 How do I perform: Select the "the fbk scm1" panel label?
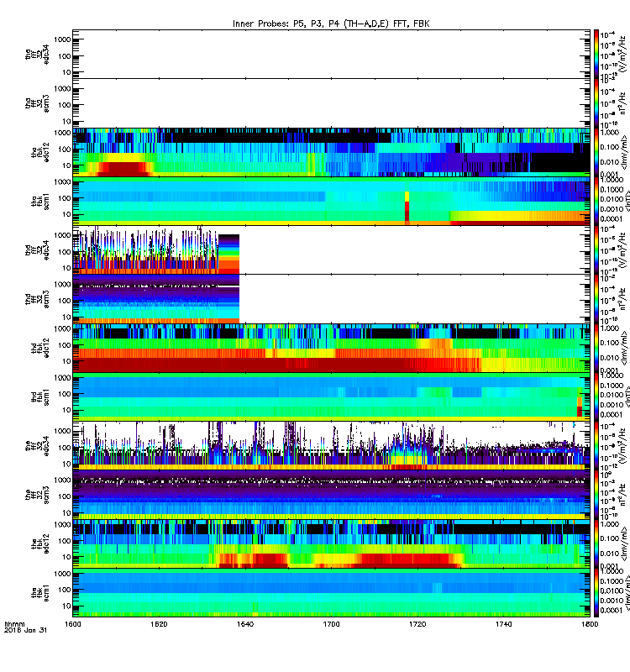(x=40, y=593)
